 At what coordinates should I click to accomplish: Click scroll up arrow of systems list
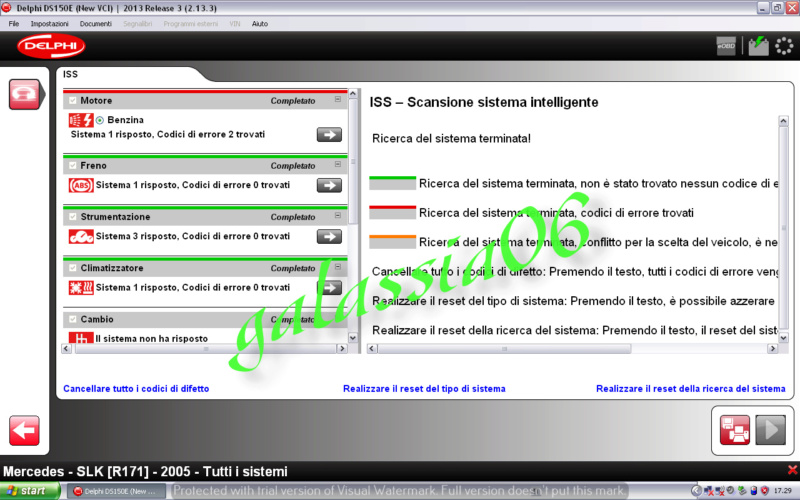[x=353, y=94]
